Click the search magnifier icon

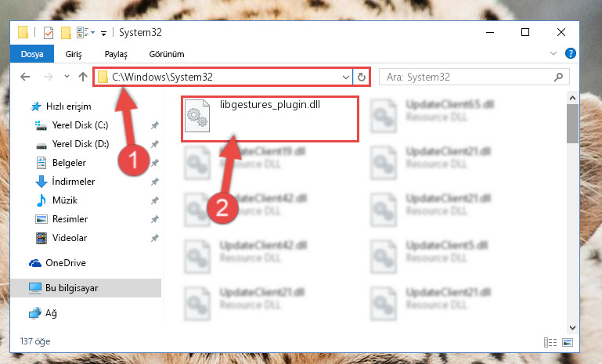click(x=559, y=77)
